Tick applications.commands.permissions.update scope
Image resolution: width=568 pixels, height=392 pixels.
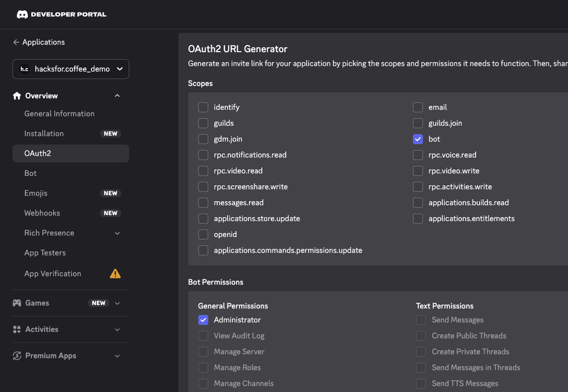pyautogui.click(x=203, y=250)
